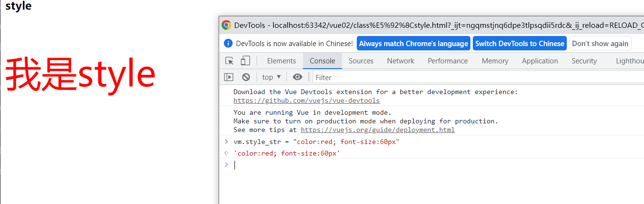644x204 pixels.
Task: Activate the inspect element picker icon
Action: (x=230, y=61)
